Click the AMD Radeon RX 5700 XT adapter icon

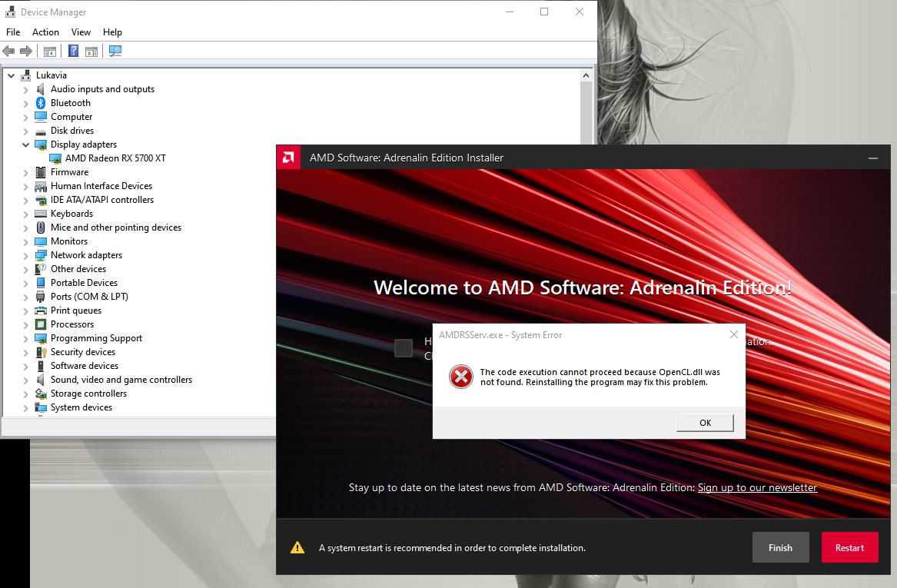[55, 158]
